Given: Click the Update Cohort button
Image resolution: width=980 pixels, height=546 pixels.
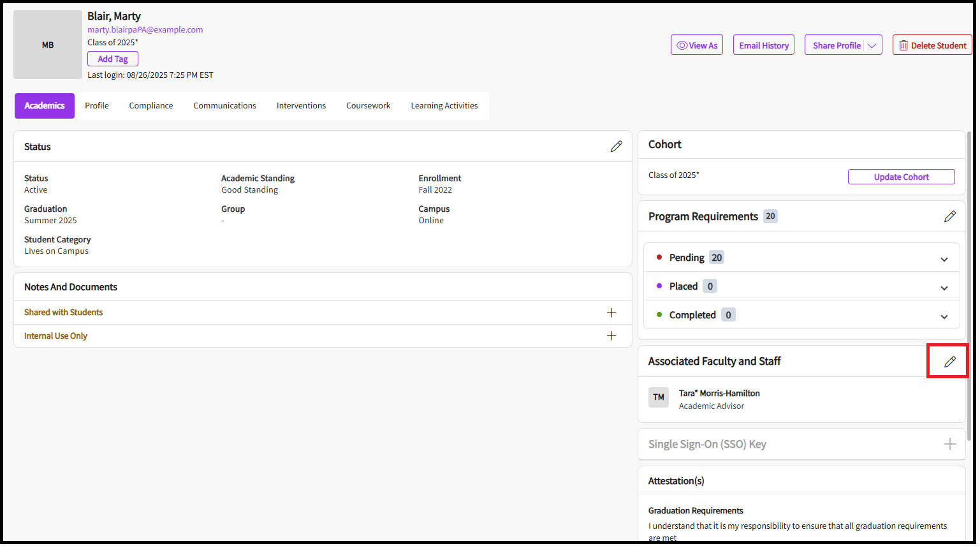Looking at the screenshot, I should (900, 177).
